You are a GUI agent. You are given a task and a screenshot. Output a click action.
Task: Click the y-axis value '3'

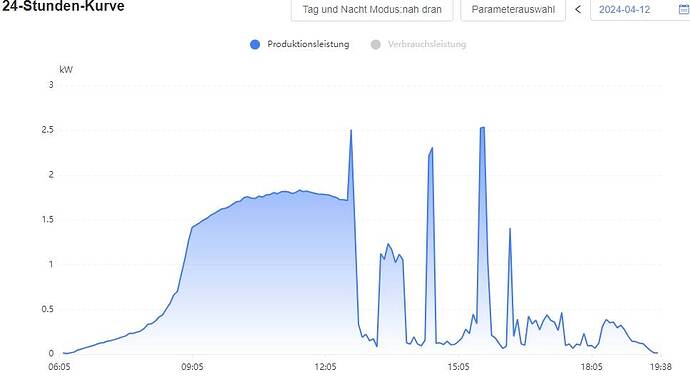(51, 84)
